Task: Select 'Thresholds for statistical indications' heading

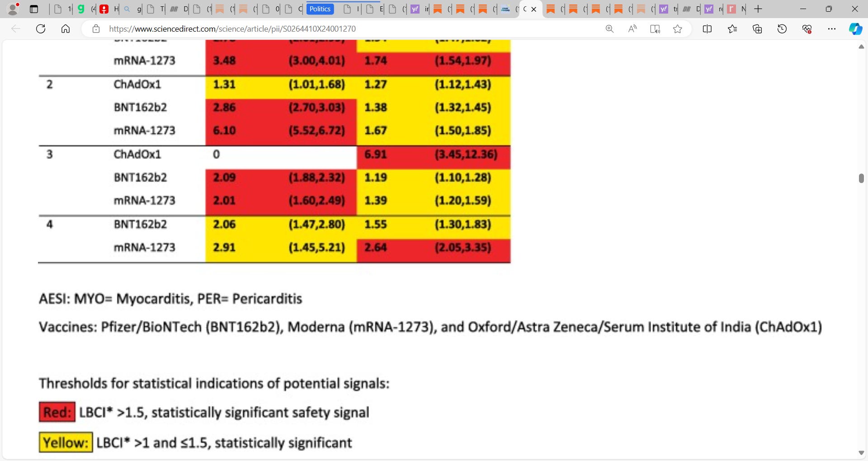Action: click(214, 384)
